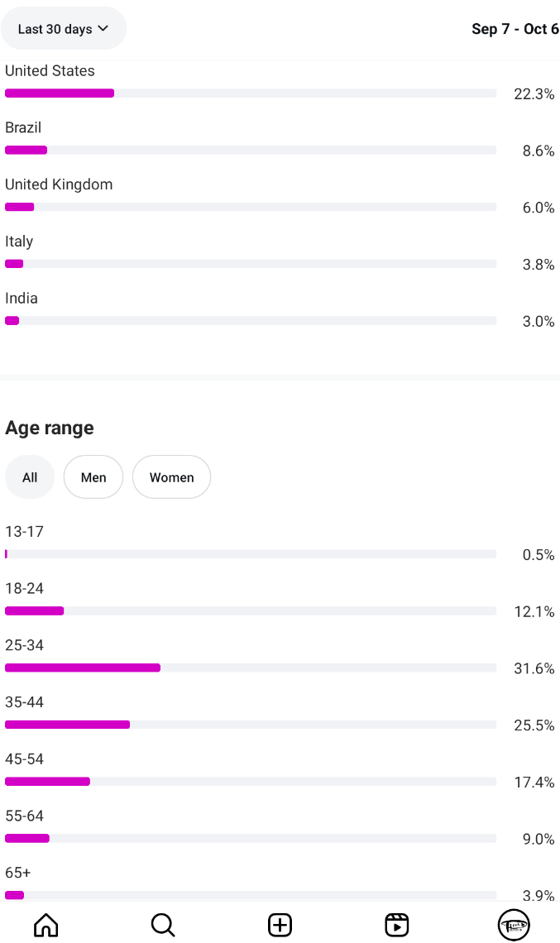
Task: Go to the Home feed icon
Action: (46, 924)
